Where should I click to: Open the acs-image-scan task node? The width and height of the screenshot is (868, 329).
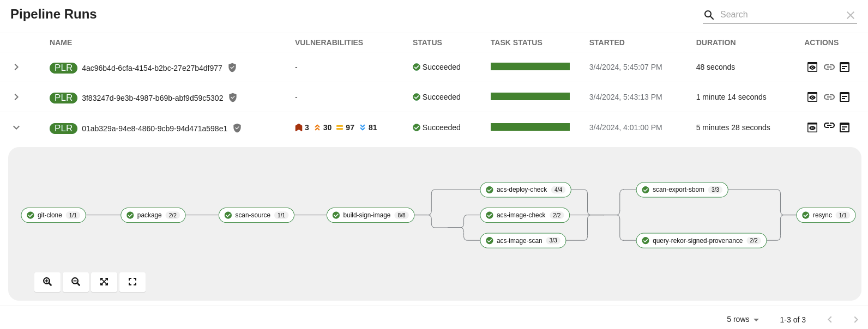click(523, 240)
